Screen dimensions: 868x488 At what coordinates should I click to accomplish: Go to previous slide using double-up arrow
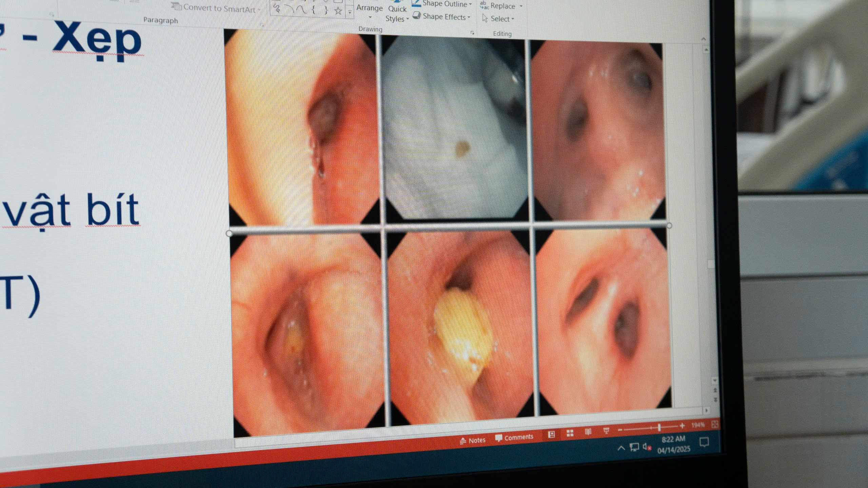pos(715,390)
